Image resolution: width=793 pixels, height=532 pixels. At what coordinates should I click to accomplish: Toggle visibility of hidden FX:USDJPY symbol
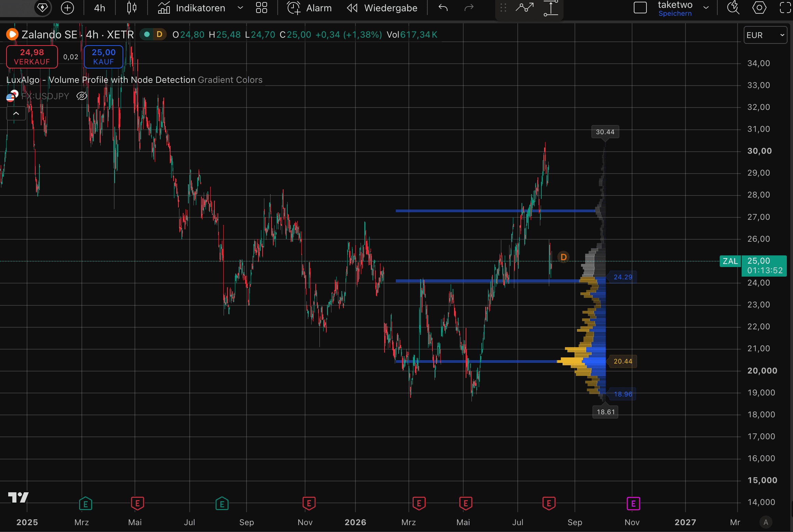(x=82, y=96)
